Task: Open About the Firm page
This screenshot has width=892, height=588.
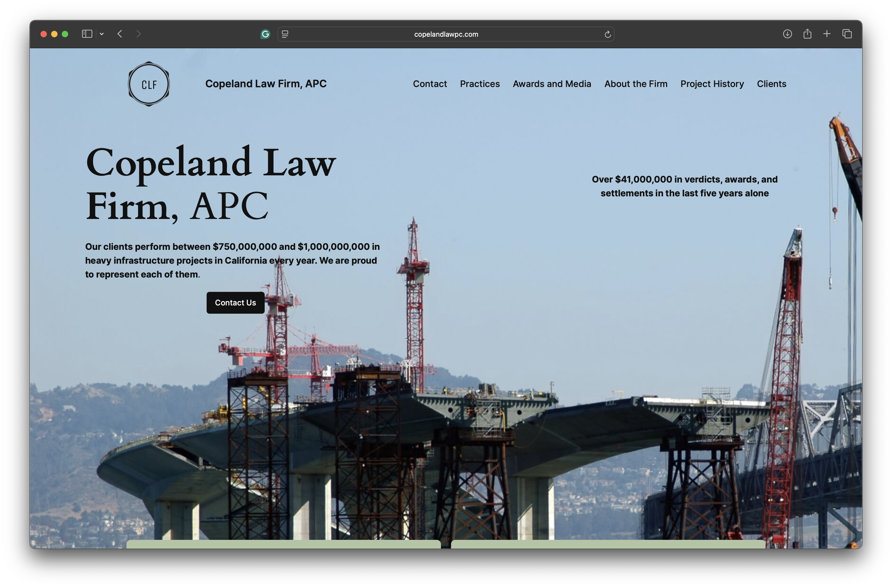Action: [636, 84]
